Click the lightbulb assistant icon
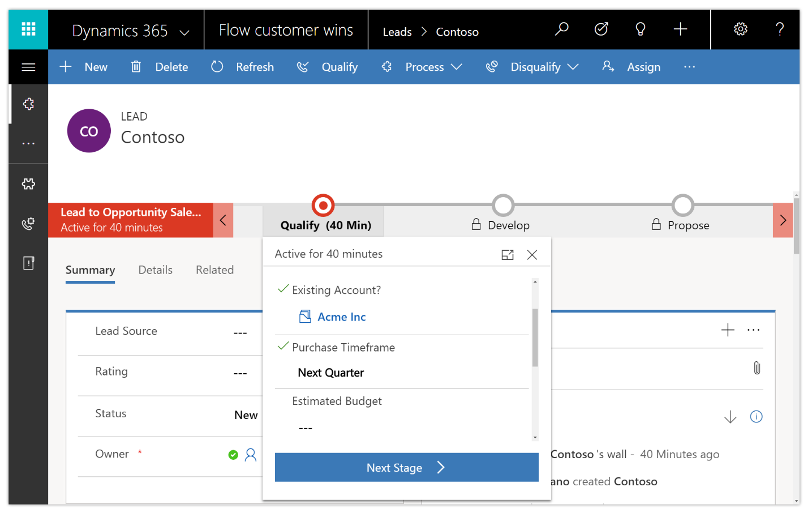This screenshot has height=513, width=812. [x=641, y=29]
